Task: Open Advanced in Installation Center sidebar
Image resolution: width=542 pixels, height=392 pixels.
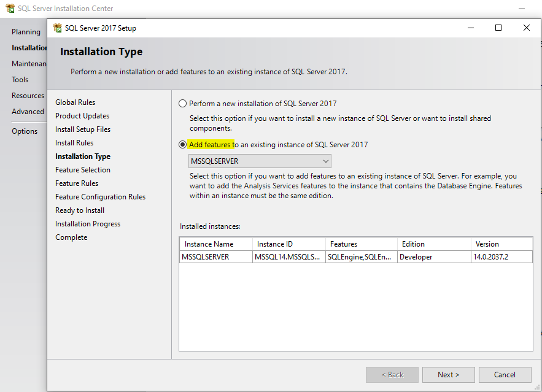Action: [x=28, y=112]
